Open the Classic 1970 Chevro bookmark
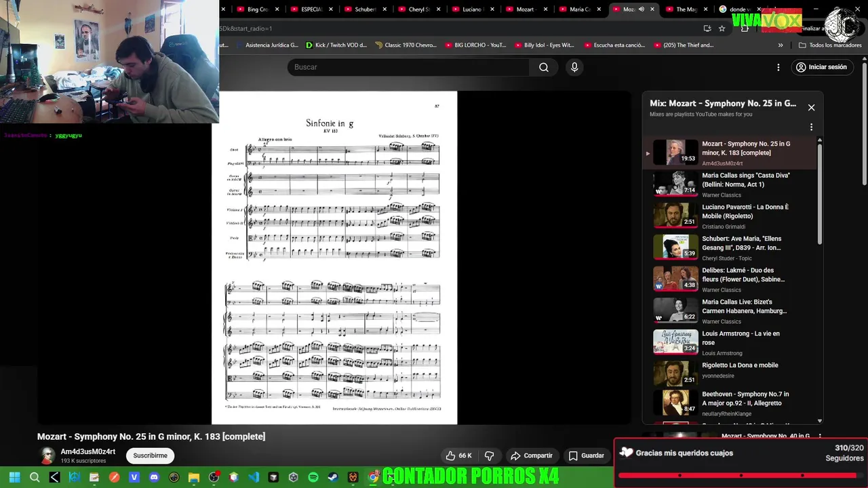 click(x=405, y=45)
